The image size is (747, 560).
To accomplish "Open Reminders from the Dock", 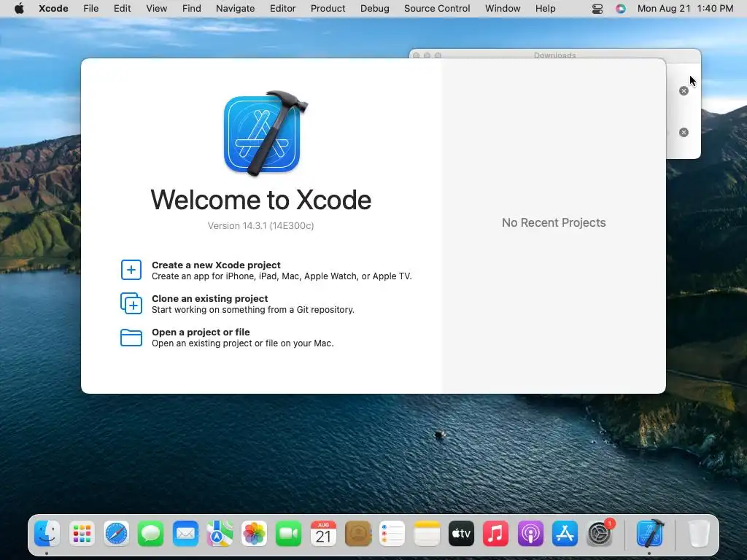I will 392,533.
